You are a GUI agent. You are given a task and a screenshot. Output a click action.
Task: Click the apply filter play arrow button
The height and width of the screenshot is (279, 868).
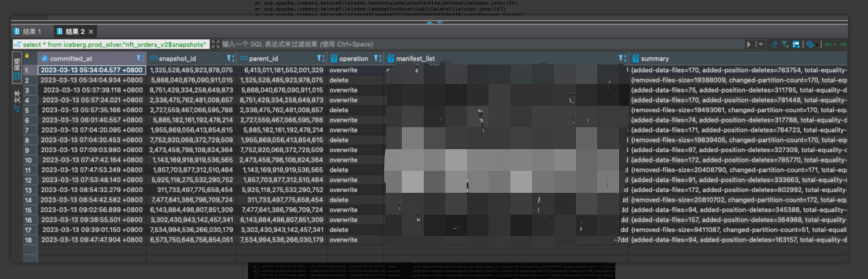pyautogui.click(x=749, y=45)
